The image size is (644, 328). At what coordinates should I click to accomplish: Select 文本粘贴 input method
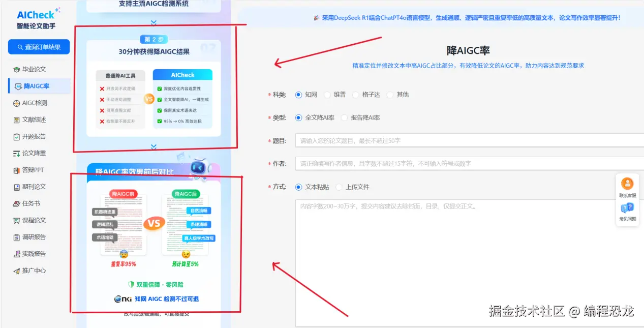[298, 187]
